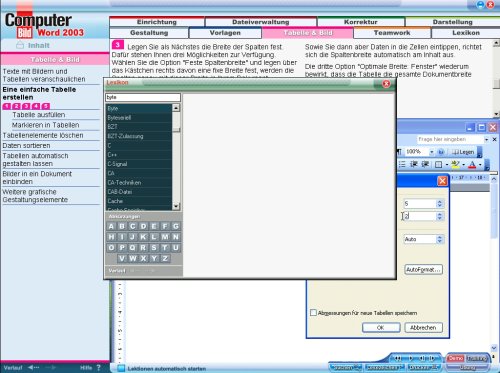Screen dimensions: 500x373
Task: Click letter K key in Lexikon alphabet
Action: [x=143, y=237]
